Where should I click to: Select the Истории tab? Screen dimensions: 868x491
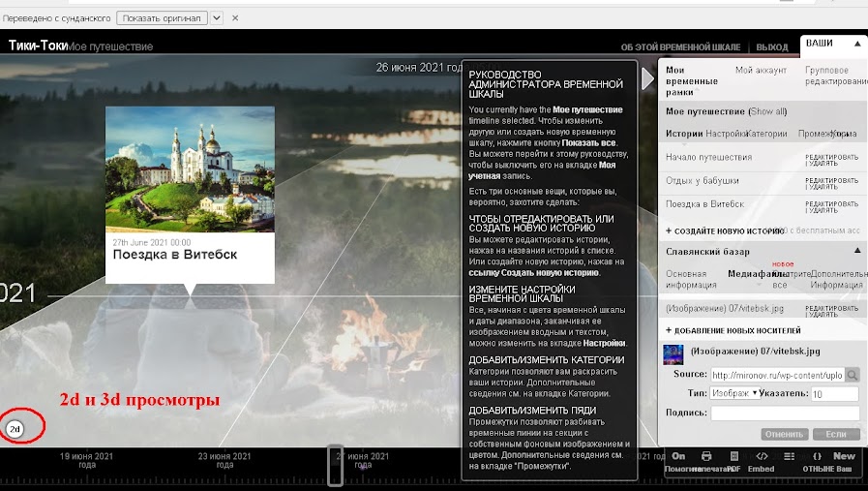pyautogui.click(x=684, y=134)
